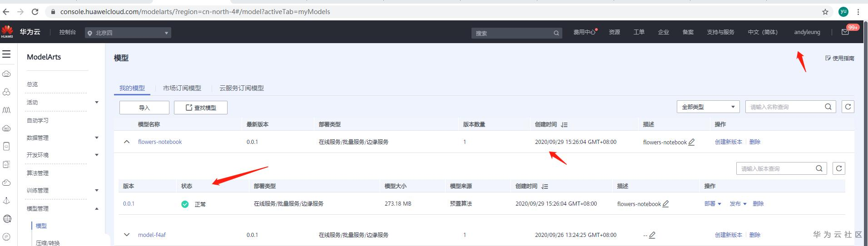Viewport: 868px width, 246px height.
Task: Sort versions by 创建时间 sort icon
Action: coord(545,186)
